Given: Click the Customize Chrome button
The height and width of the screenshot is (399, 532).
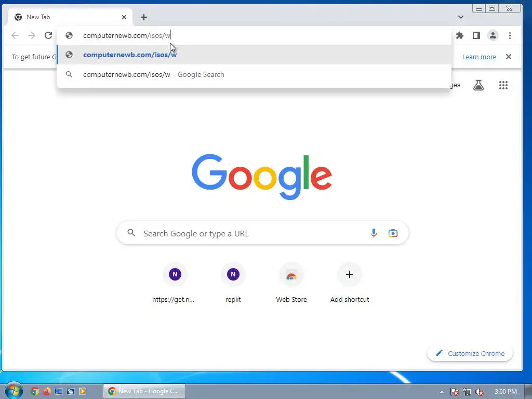Looking at the screenshot, I should (x=470, y=353).
